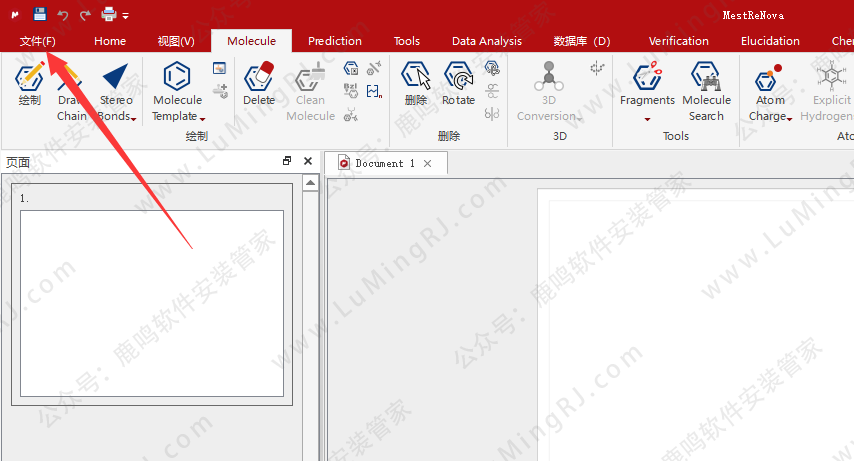Select the Rotate tool
This screenshot has height=461, width=854.
(458, 84)
